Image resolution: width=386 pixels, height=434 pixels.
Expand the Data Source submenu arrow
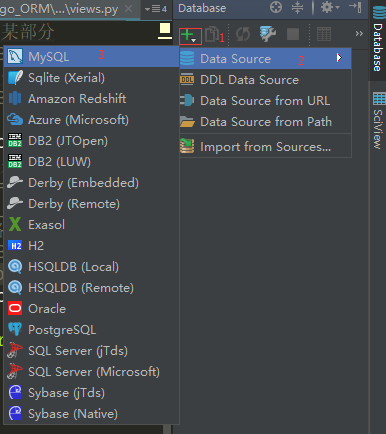point(339,58)
